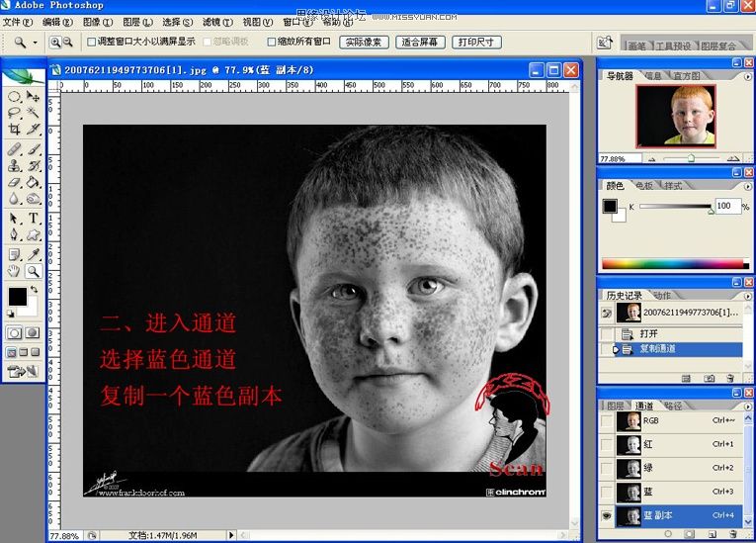The image size is (756, 543).
Task: Select the Sponge tool in toolbox
Action: tap(34, 199)
